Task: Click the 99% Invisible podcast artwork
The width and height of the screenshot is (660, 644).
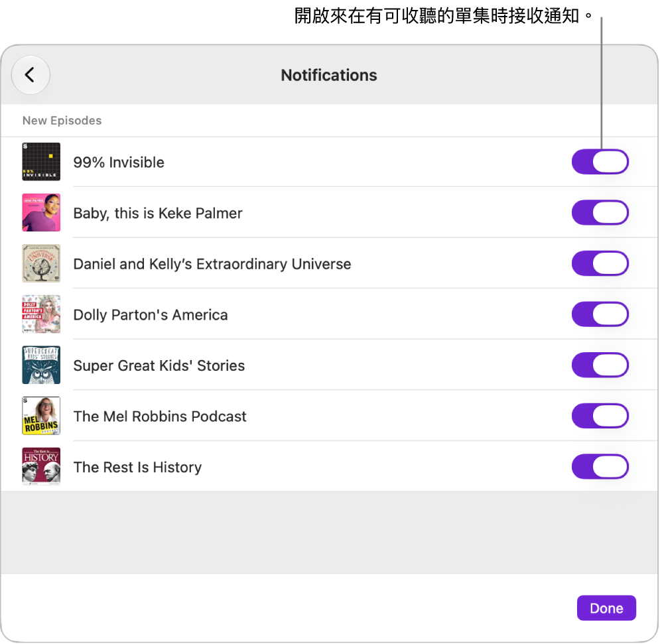Action: coord(41,162)
